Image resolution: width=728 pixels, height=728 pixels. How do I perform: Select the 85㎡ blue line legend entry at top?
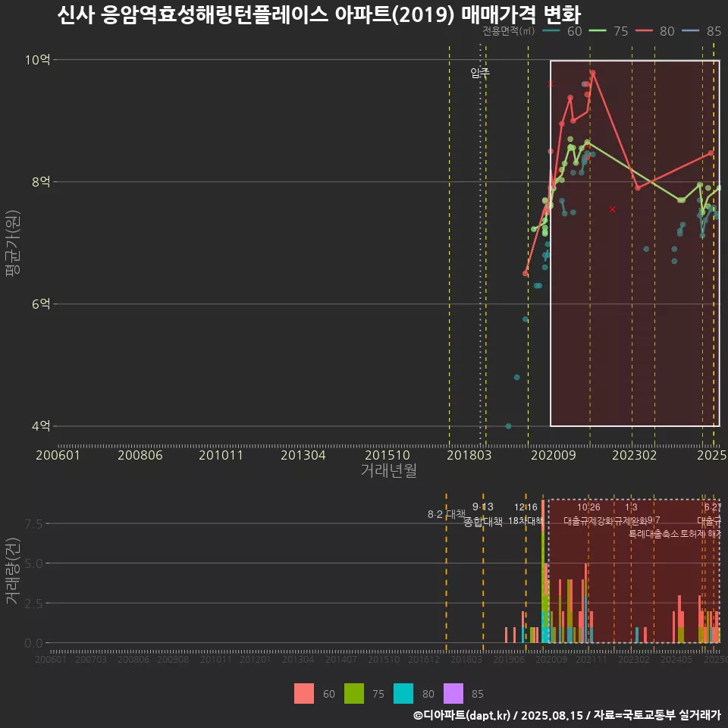pyautogui.click(x=701, y=31)
